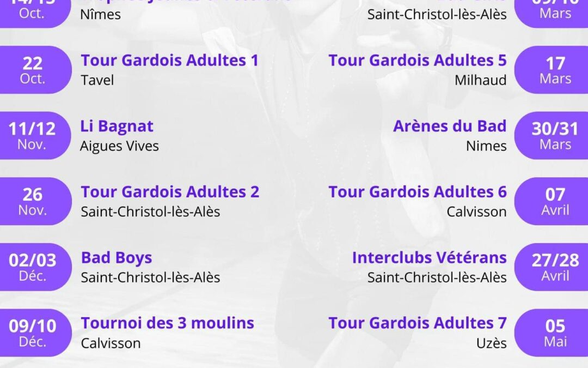Click the 02/03 Déc. date badge

pos(35,267)
